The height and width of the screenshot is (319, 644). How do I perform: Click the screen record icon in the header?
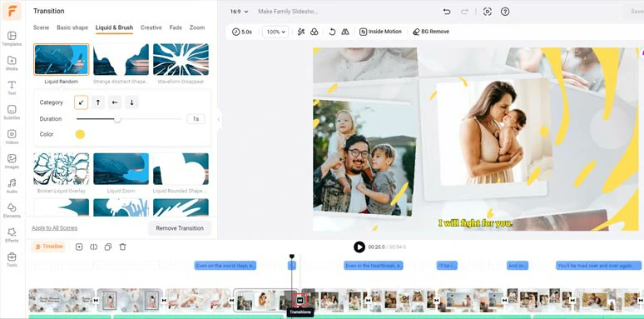[x=488, y=12]
